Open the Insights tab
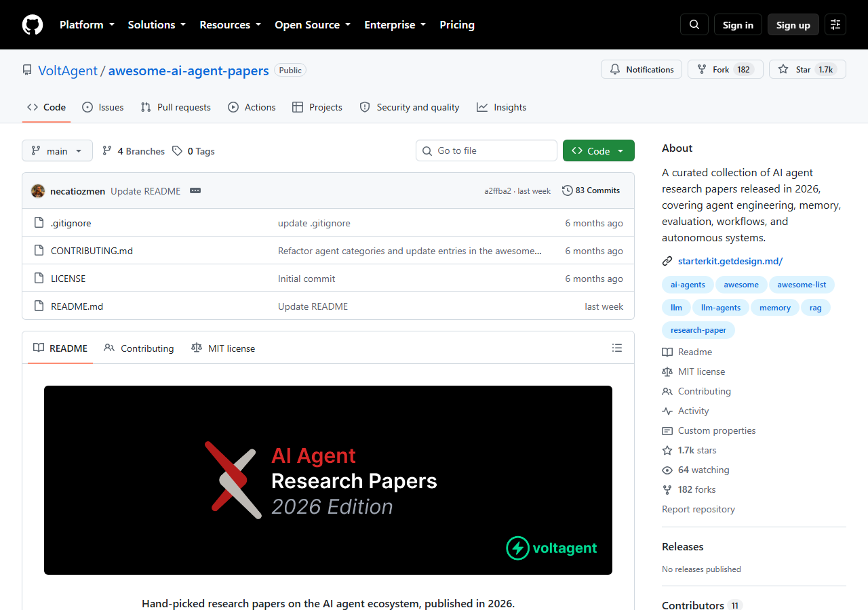The width and height of the screenshot is (868, 610). 502,107
